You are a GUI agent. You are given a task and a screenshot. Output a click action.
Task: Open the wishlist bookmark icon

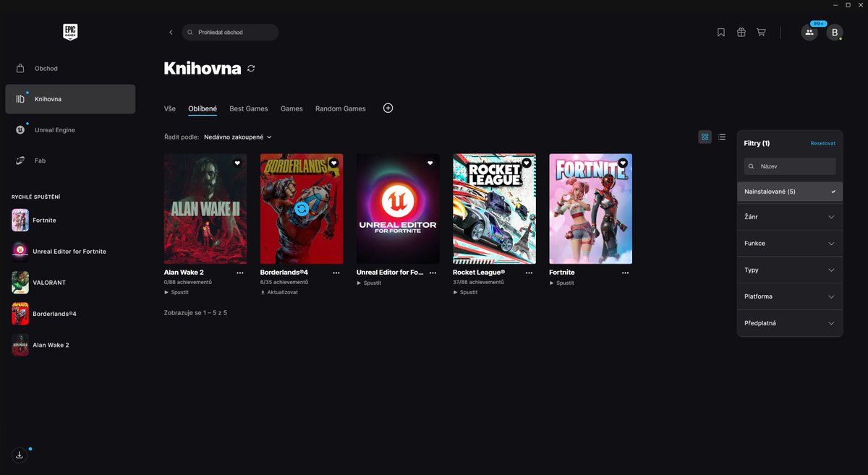721,33
